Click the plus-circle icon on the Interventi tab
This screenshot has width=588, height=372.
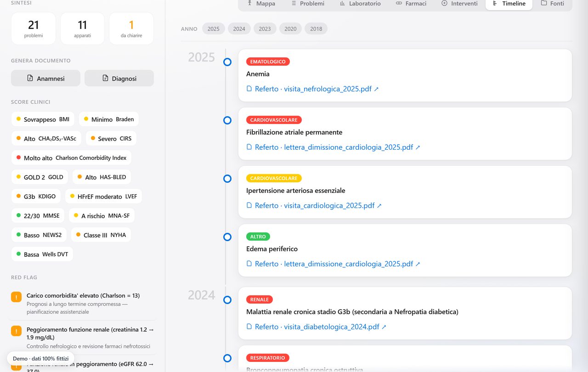coord(444,3)
